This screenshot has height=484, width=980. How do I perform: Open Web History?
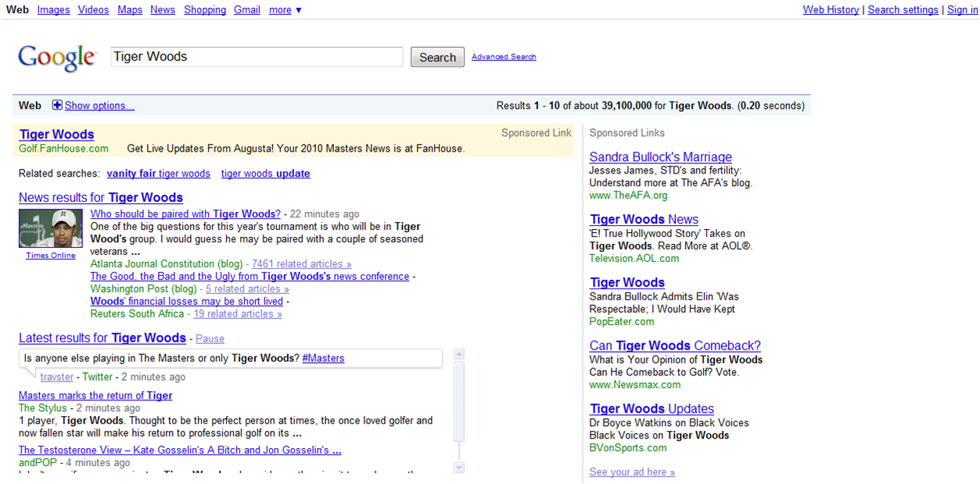831,9
